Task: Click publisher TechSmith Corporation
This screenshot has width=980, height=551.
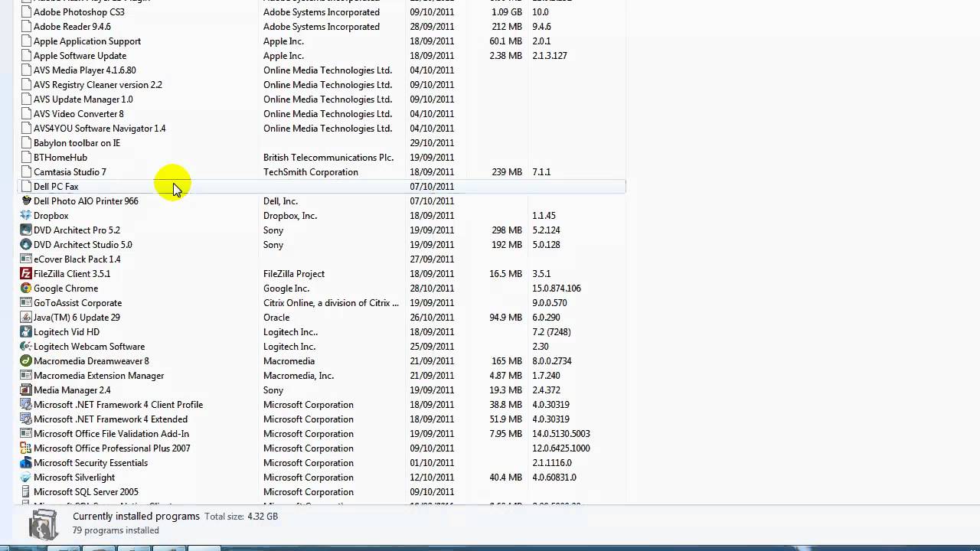Action: pyautogui.click(x=311, y=172)
